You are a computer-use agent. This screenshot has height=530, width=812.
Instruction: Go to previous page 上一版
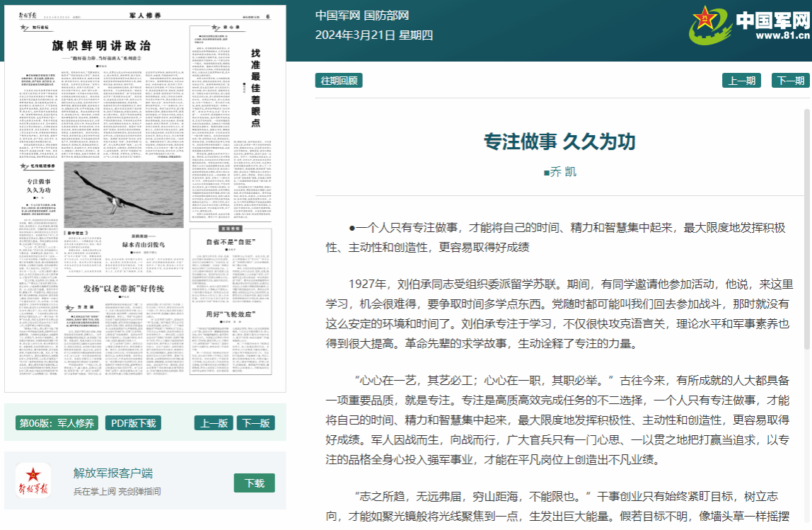click(213, 423)
